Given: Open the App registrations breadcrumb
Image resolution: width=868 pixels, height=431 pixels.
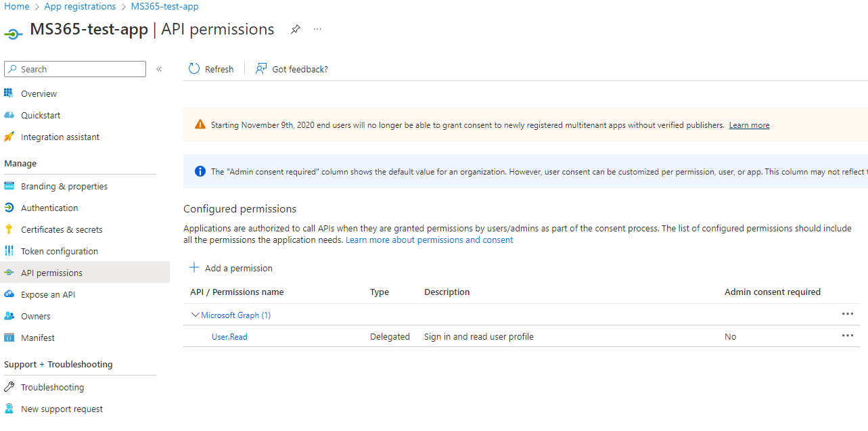Looking at the screenshot, I should pos(80,6).
